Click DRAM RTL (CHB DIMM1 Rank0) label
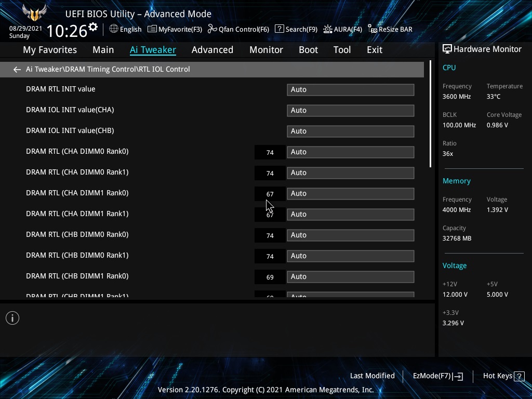 pyautogui.click(x=77, y=276)
